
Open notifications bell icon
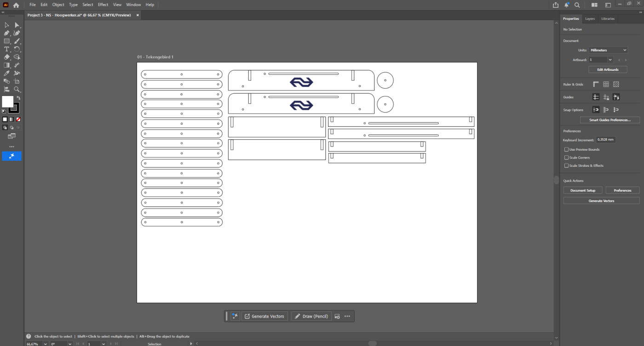(x=567, y=5)
